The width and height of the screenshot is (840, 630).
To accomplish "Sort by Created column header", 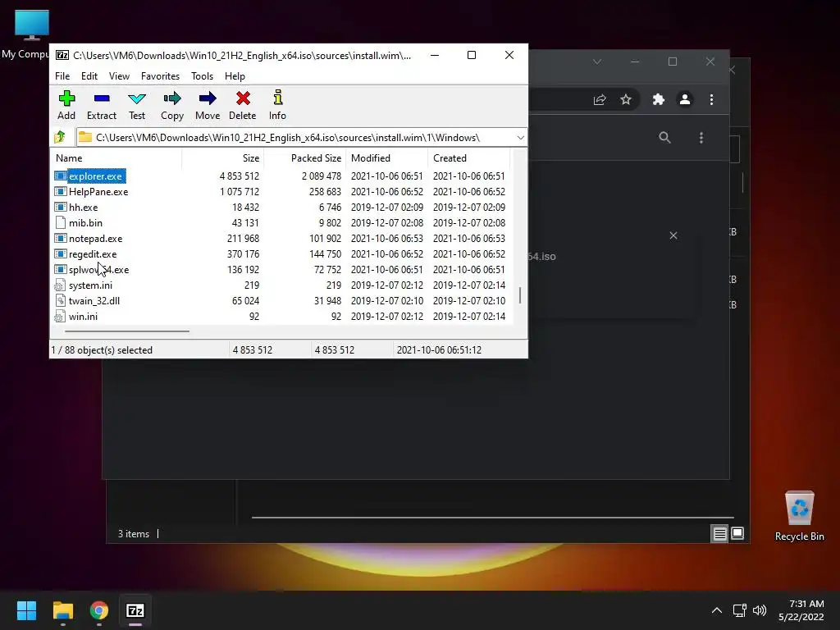I will coord(468,158).
